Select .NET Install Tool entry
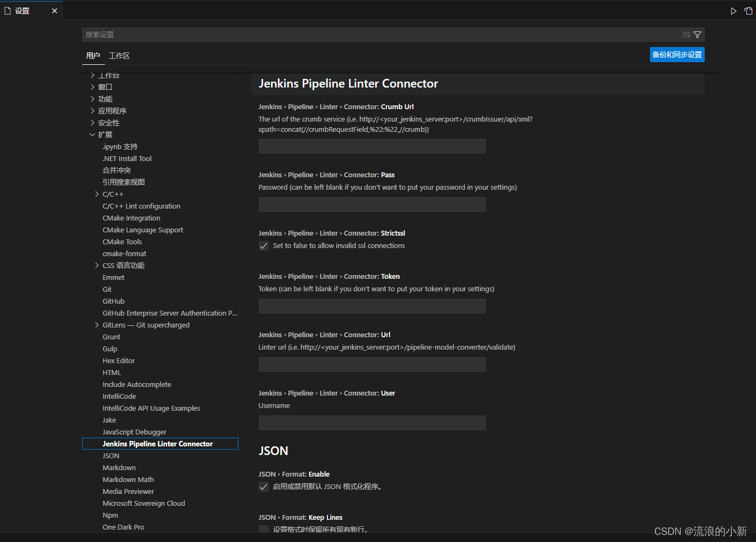This screenshot has height=542, width=756. (x=127, y=158)
